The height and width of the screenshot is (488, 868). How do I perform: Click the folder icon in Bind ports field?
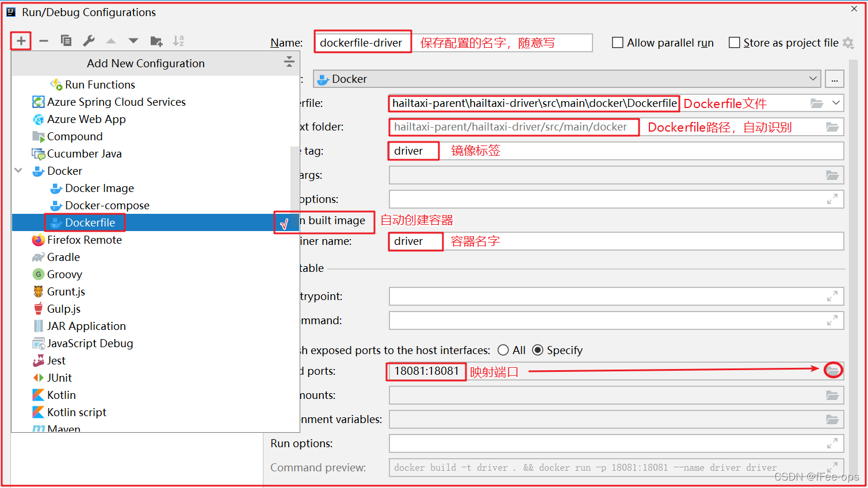[x=833, y=371]
